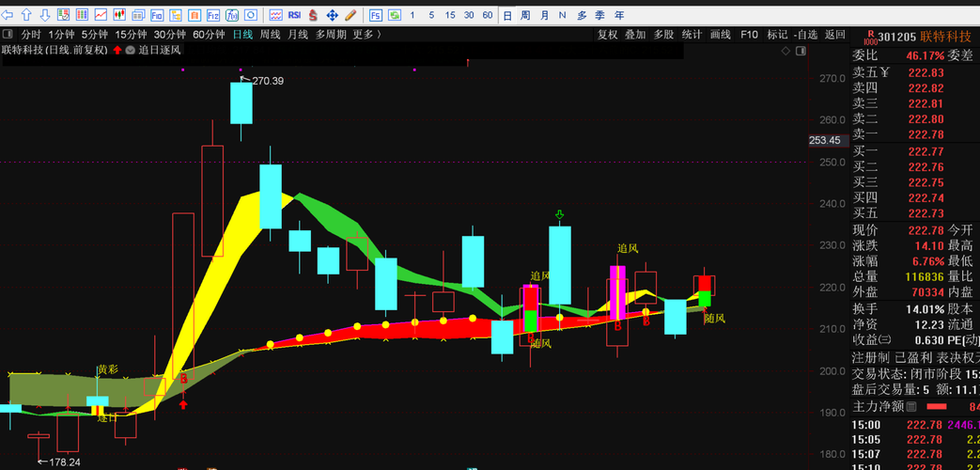This screenshot has height=470, width=980.
Task: Select the RSI indicator icon
Action: point(294,14)
